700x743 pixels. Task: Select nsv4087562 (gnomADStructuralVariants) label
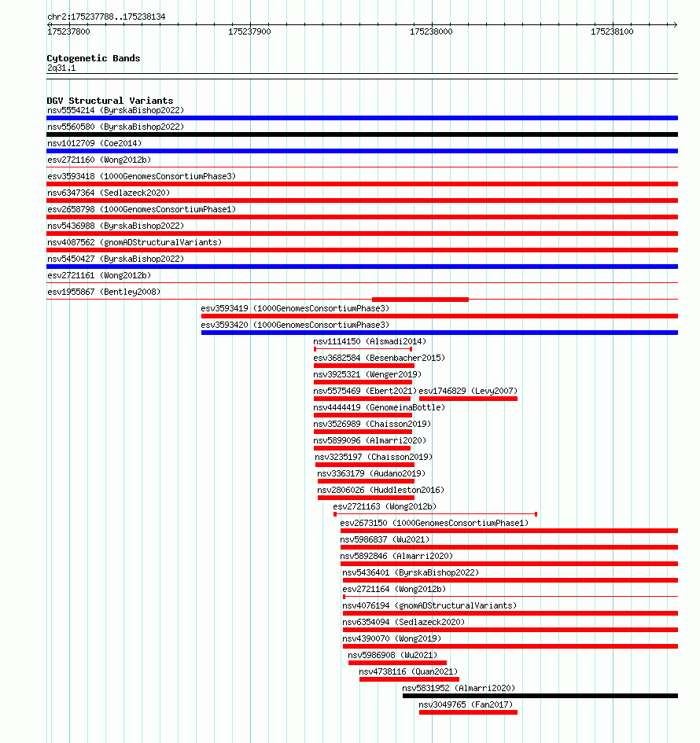coord(134,242)
